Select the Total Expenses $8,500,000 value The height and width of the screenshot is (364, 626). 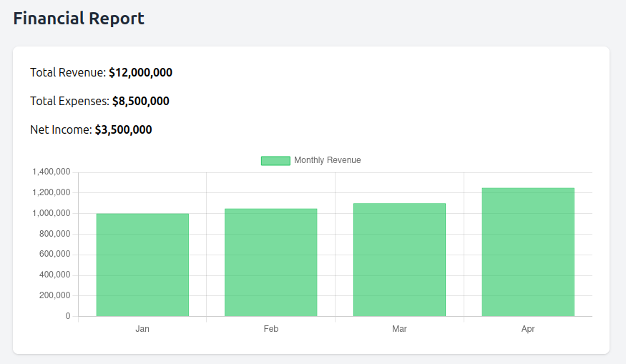coord(140,101)
